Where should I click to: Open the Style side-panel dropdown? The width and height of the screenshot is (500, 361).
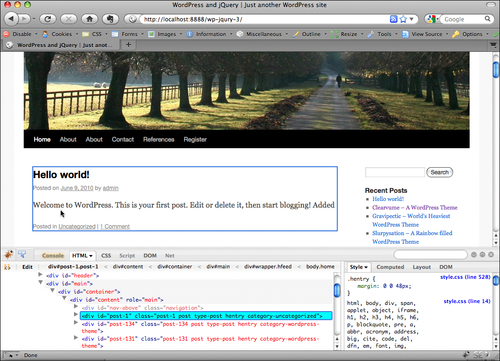pos(358,267)
